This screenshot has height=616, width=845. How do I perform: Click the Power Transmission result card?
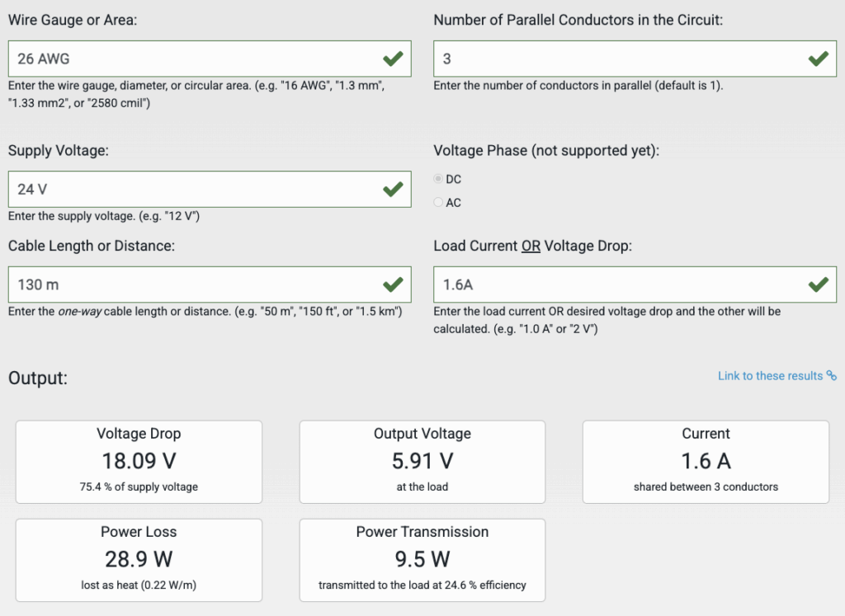point(422,560)
